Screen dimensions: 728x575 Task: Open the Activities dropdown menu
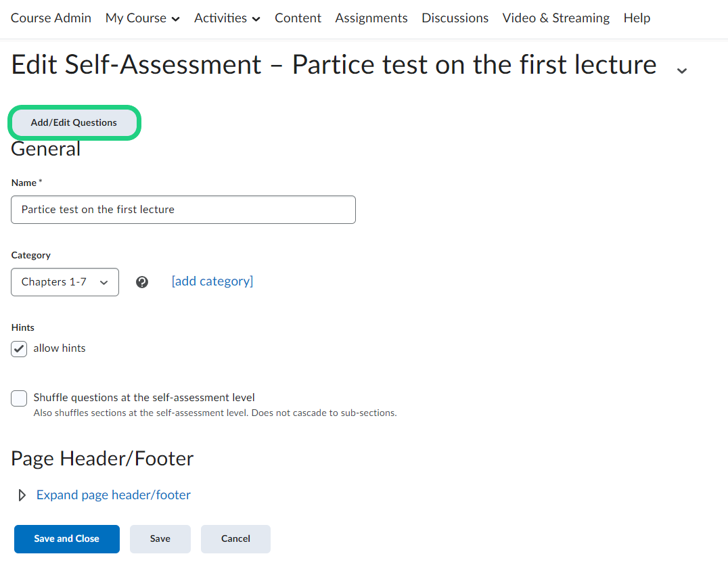click(227, 18)
